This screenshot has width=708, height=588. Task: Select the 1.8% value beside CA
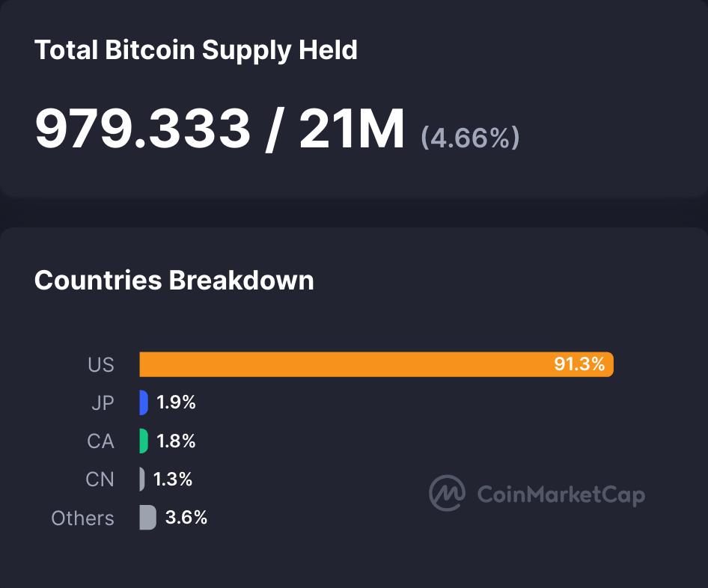coord(176,441)
